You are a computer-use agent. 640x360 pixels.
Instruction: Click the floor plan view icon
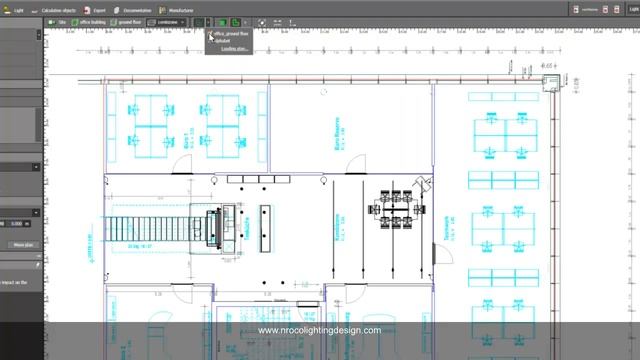pyautogui.click(x=199, y=22)
